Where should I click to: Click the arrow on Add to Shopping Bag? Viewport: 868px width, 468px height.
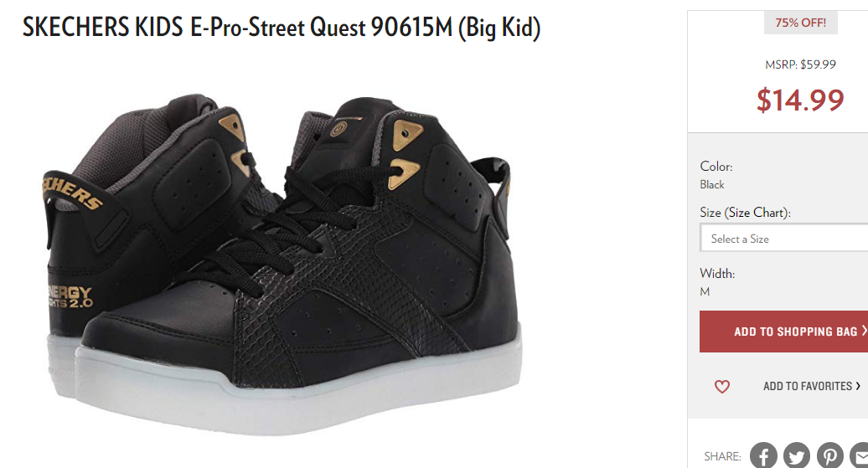click(x=864, y=331)
